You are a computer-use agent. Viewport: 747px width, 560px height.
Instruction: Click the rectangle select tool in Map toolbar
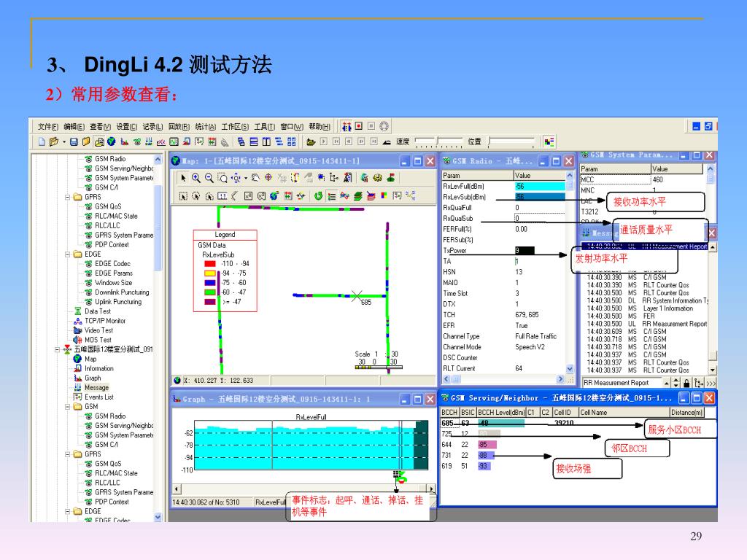pos(183,195)
